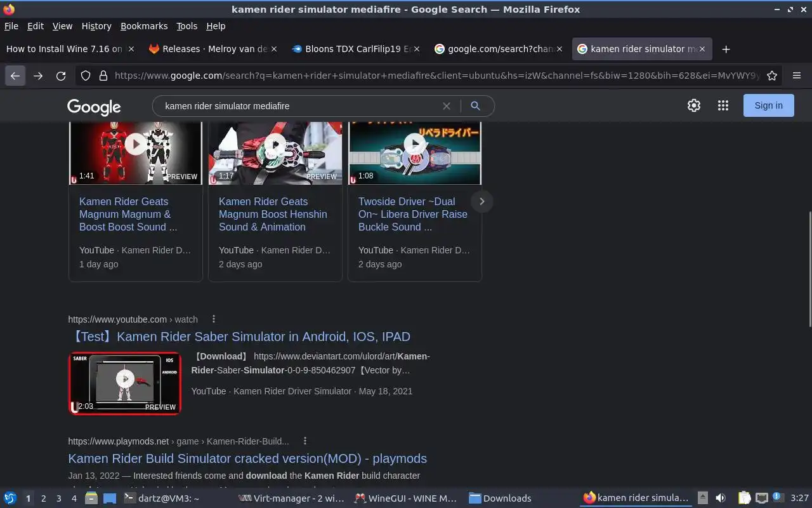Image resolution: width=812 pixels, height=508 pixels.
Task: Switch to WineGUI taskbar window button
Action: click(x=406, y=498)
